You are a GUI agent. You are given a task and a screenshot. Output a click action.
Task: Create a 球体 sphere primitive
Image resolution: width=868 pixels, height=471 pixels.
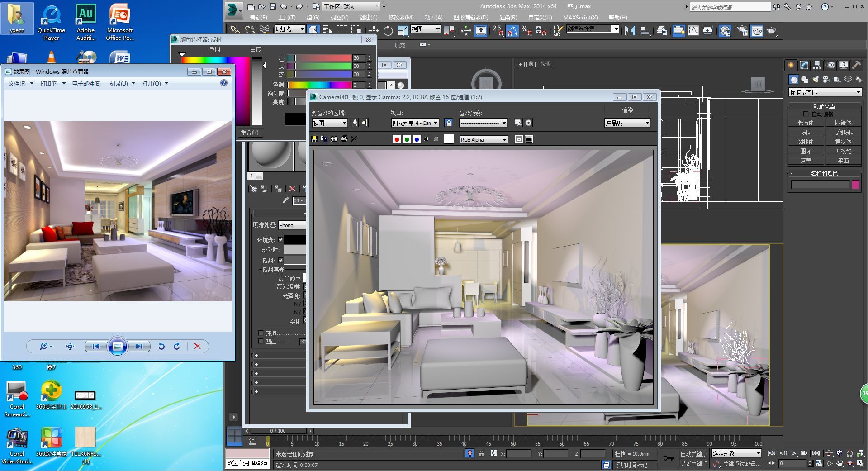806,133
